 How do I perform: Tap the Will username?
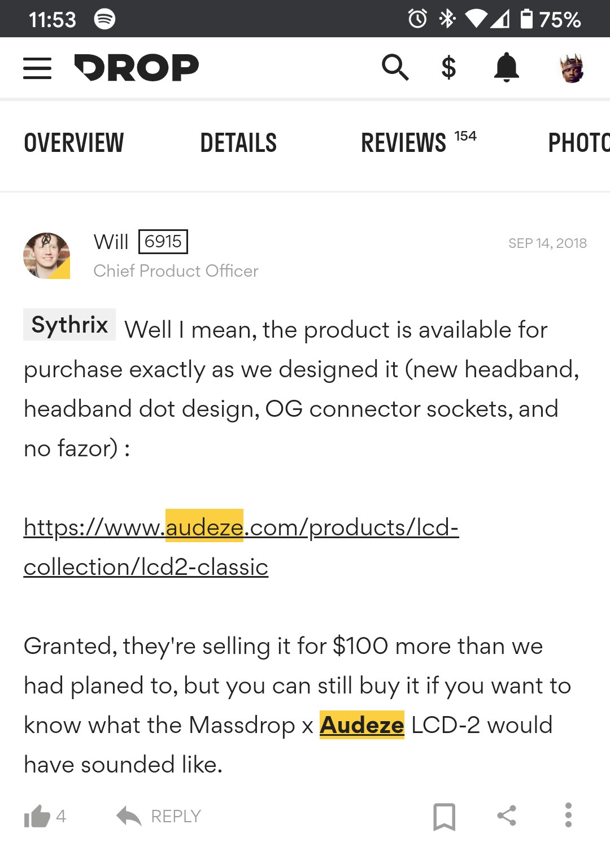point(111,242)
